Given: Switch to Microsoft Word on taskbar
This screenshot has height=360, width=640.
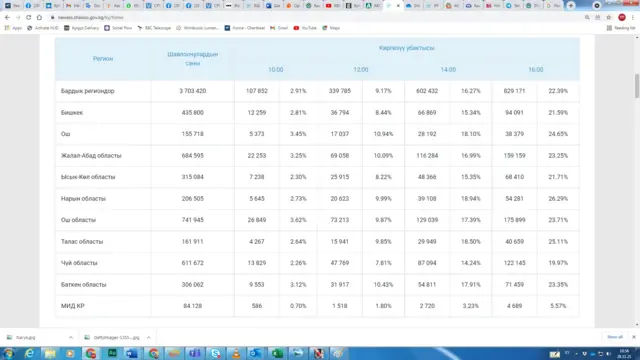Looking at the screenshot, I should tap(132, 353).
